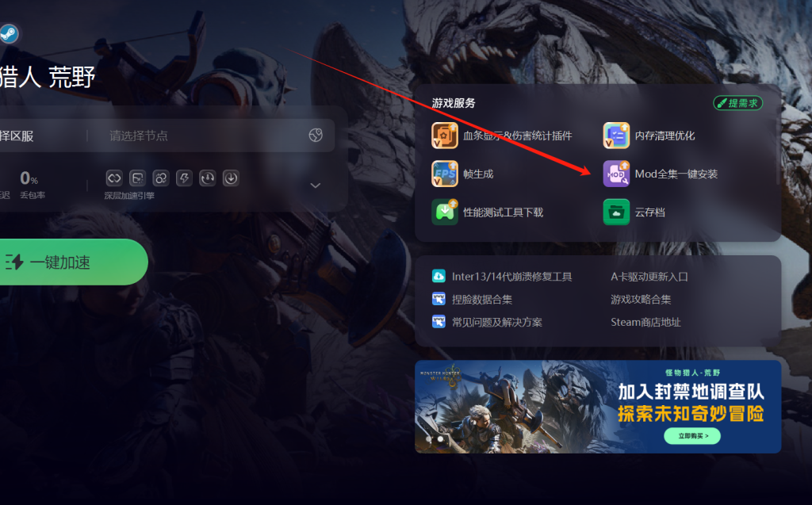
Task: Click the two-circles swap icon in the 深层加速引擎 row
Action: pos(160,178)
